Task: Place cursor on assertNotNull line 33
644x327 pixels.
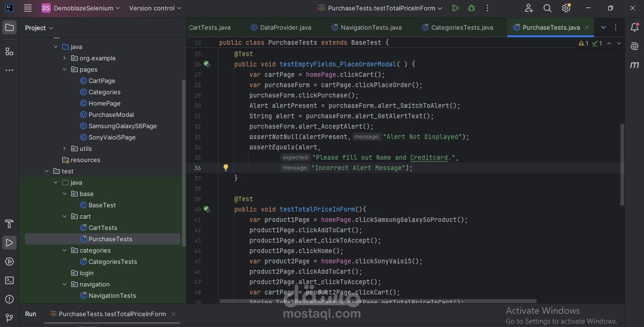Action: (x=359, y=137)
